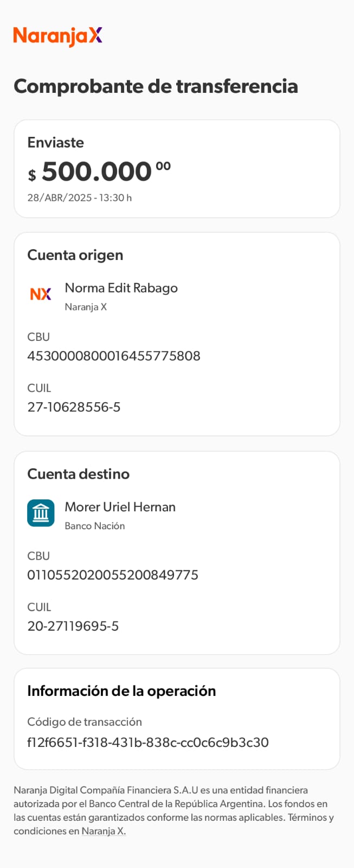Click the Enviaste label in amount card
The height and width of the screenshot is (868, 354).
pyautogui.click(x=56, y=142)
